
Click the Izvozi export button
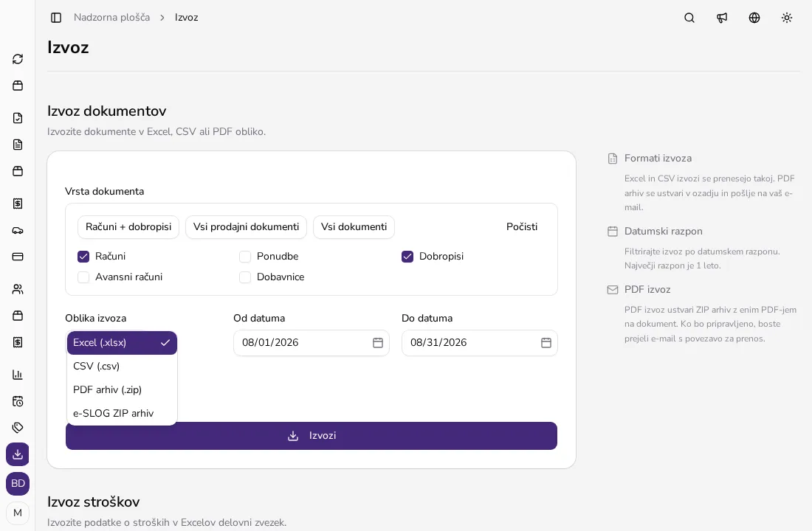pyautogui.click(x=312, y=436)
